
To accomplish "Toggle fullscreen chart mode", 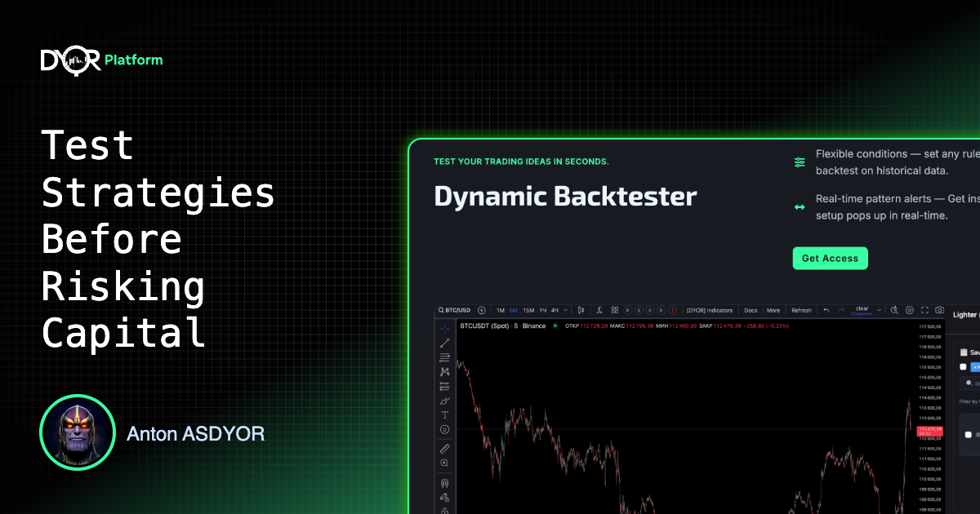I will coord(924,310).
